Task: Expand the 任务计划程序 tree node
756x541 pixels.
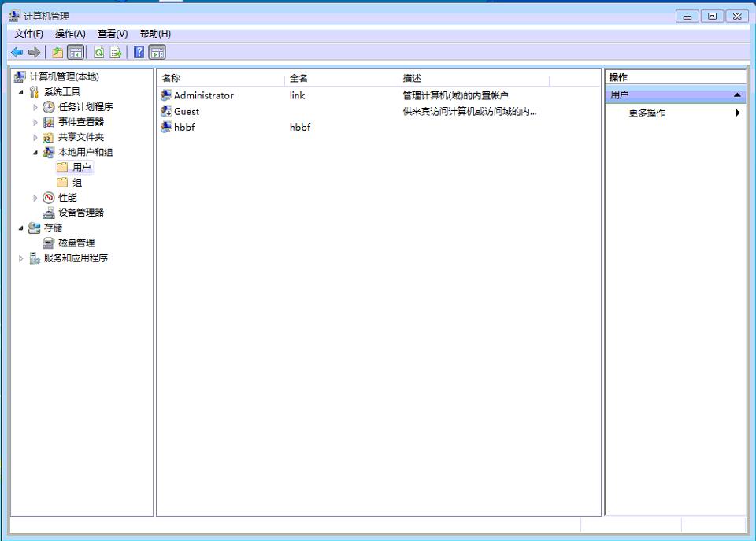Action: (35, 107)
